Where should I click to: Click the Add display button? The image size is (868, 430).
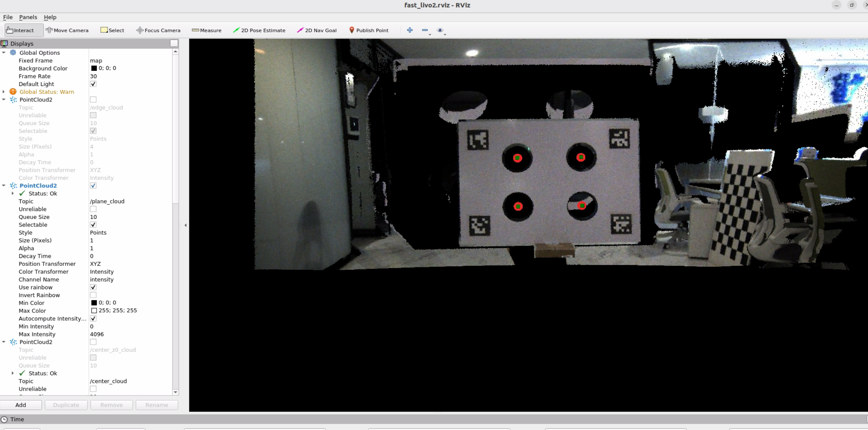(x=21, y=405)
